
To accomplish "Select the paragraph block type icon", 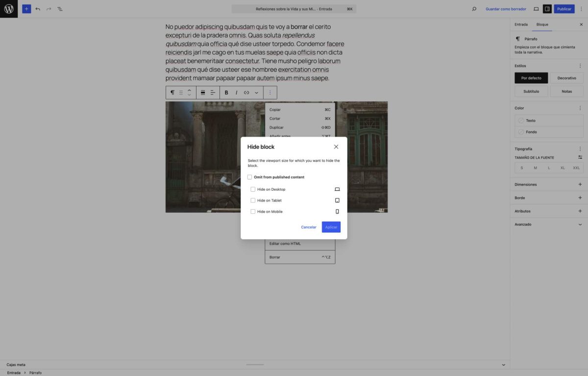I will [172, 92].
